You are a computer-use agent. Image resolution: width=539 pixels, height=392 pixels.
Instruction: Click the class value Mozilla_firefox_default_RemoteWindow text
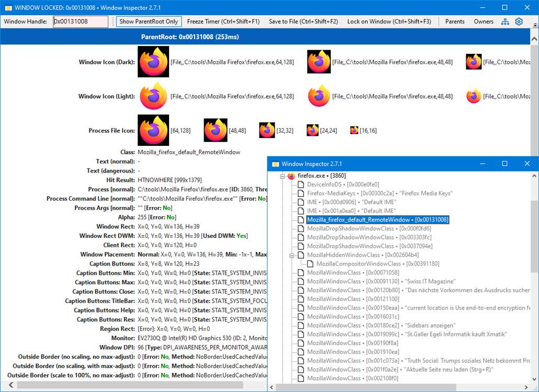(x=189, y=152)
